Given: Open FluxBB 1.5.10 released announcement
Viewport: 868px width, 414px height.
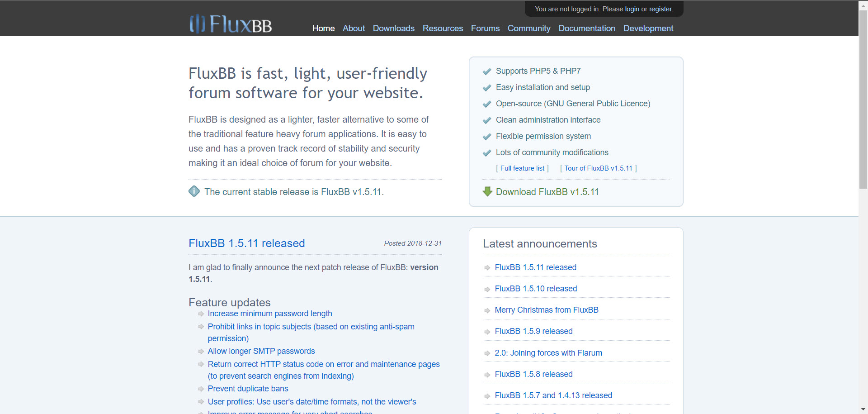Looking at the screenshot, I should (536, 289).
